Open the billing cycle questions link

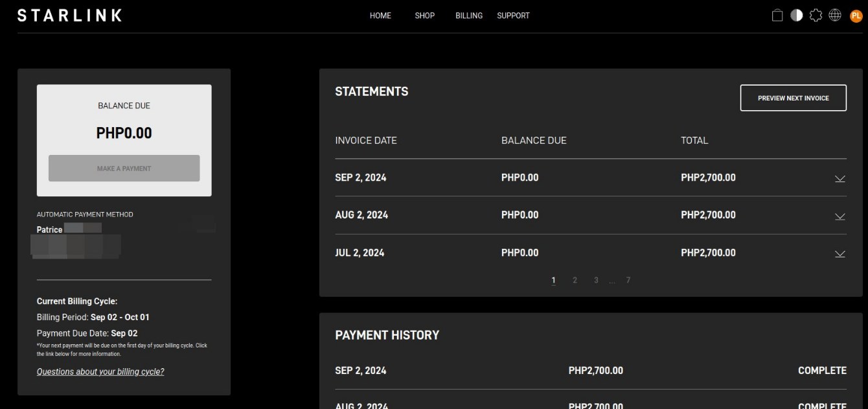pyautogui.click(x=100, y=372)
